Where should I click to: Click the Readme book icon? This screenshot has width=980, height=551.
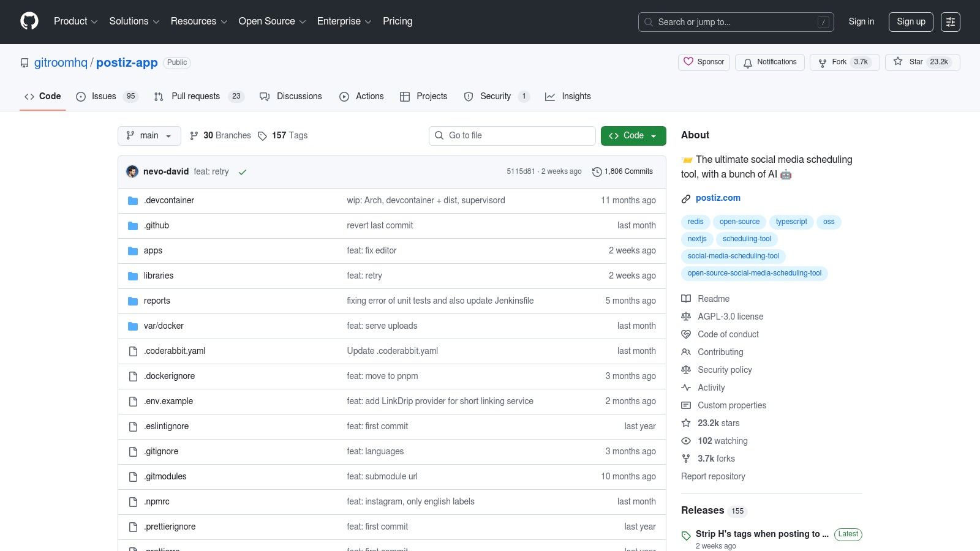[686, 299]
